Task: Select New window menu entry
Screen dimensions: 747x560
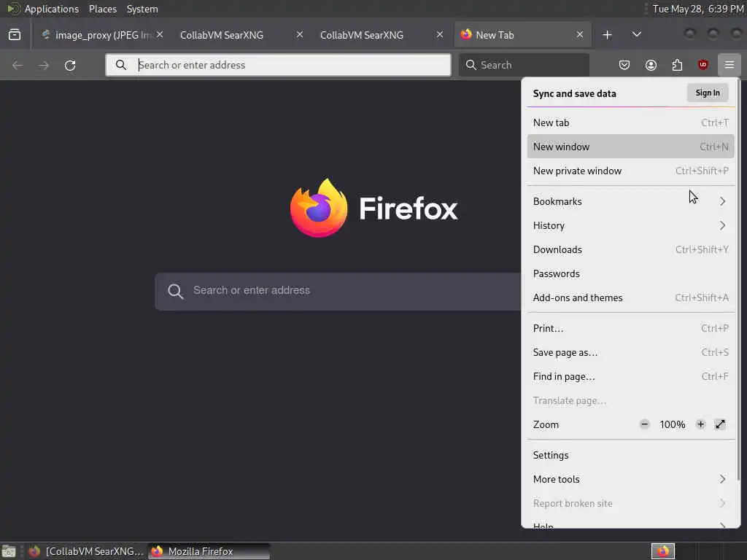Action: pos(631,147)
